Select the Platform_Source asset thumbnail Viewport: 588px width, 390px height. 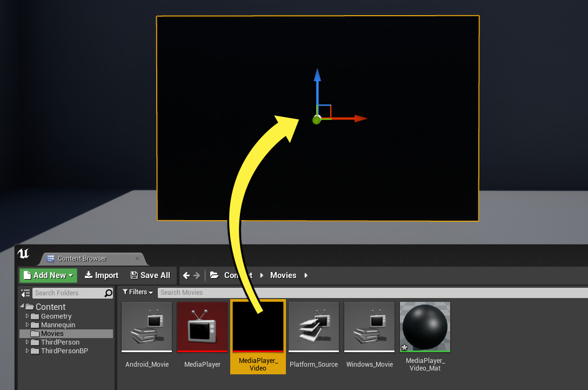pyautogui.click(x=313, y=327)
